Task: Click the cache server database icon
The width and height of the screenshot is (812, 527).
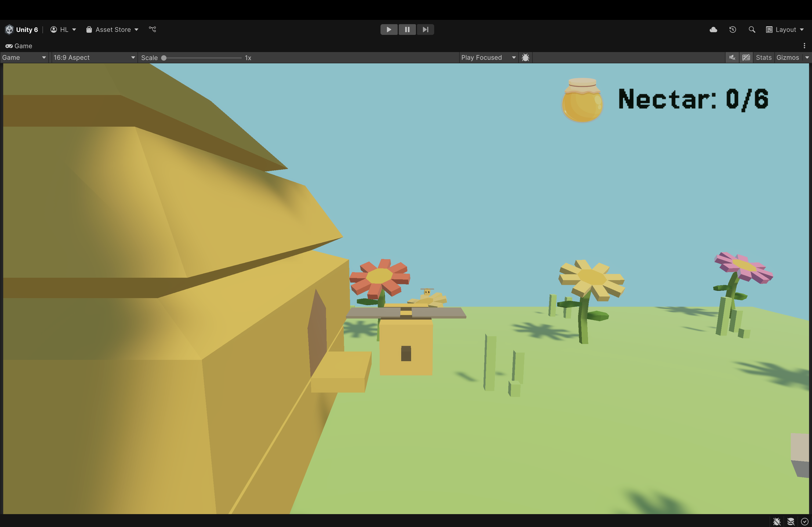Action: point(791,521)
